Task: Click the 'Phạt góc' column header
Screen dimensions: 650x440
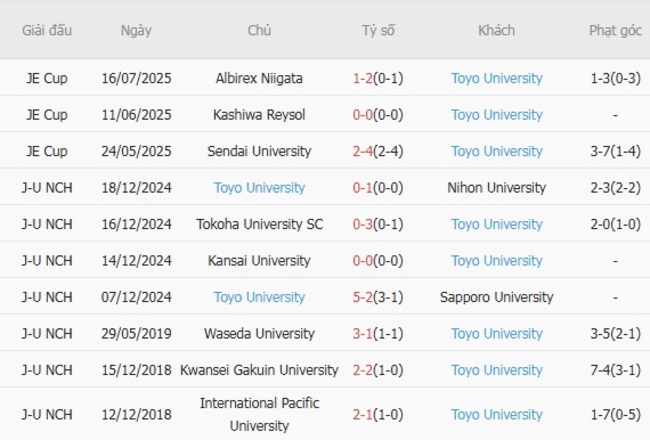Action: (x=615, y=30)
